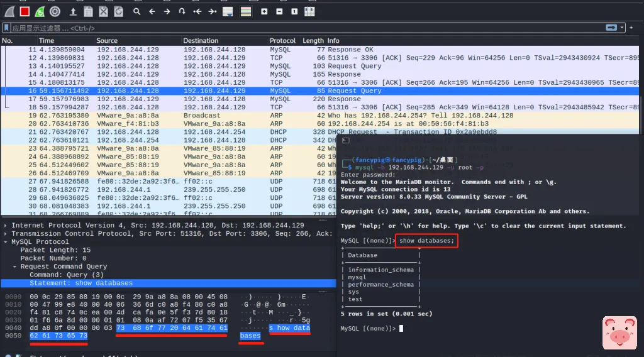
Task: Jump to the last packet
Action: pyautogui.click(x=213, y=11)
